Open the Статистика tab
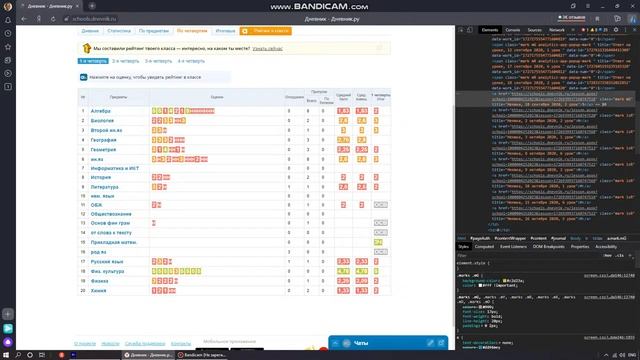The height and width of the screenshot is (360, 640). (x=119, y=31)
